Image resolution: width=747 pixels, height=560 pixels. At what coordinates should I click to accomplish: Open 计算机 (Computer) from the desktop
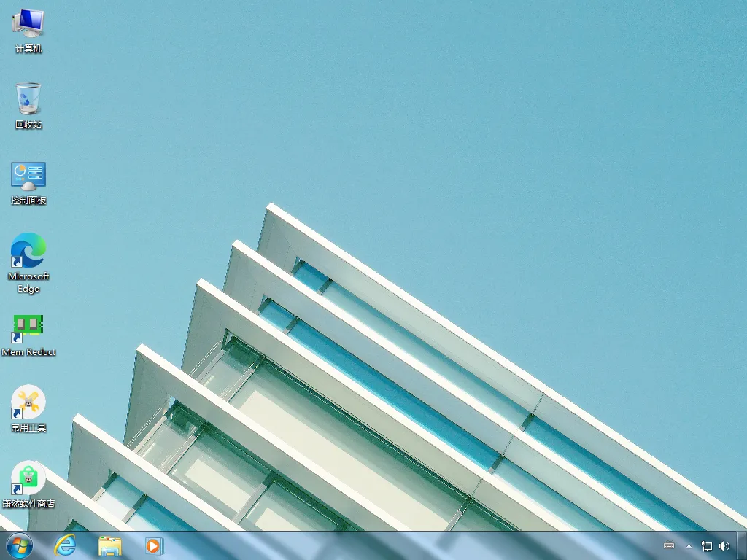(28, 28)
